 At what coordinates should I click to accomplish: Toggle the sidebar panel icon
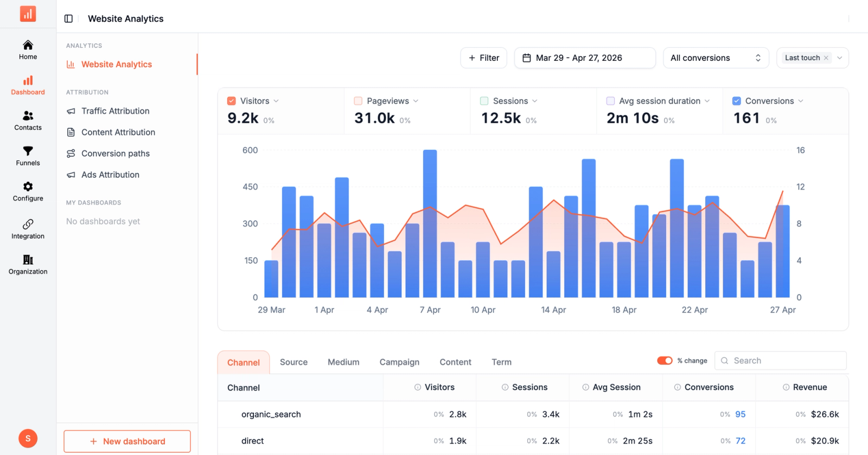coord(68,18)
